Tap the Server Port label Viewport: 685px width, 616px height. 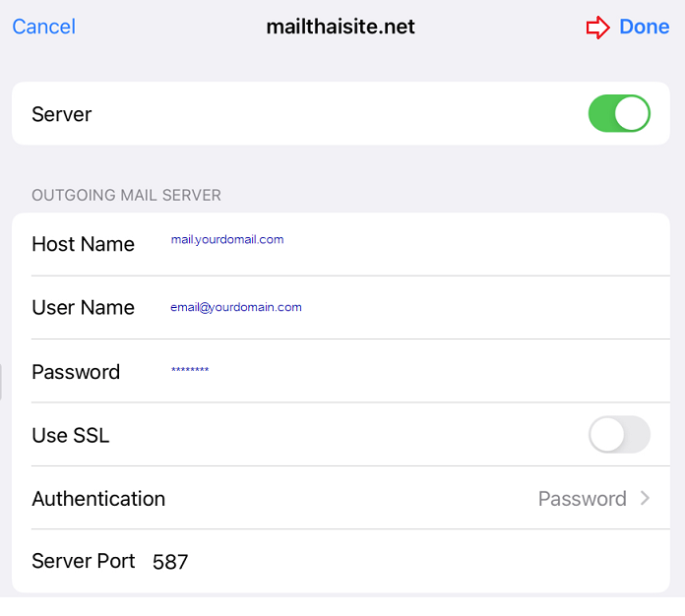pyautogui.click(x=84, y=561)
